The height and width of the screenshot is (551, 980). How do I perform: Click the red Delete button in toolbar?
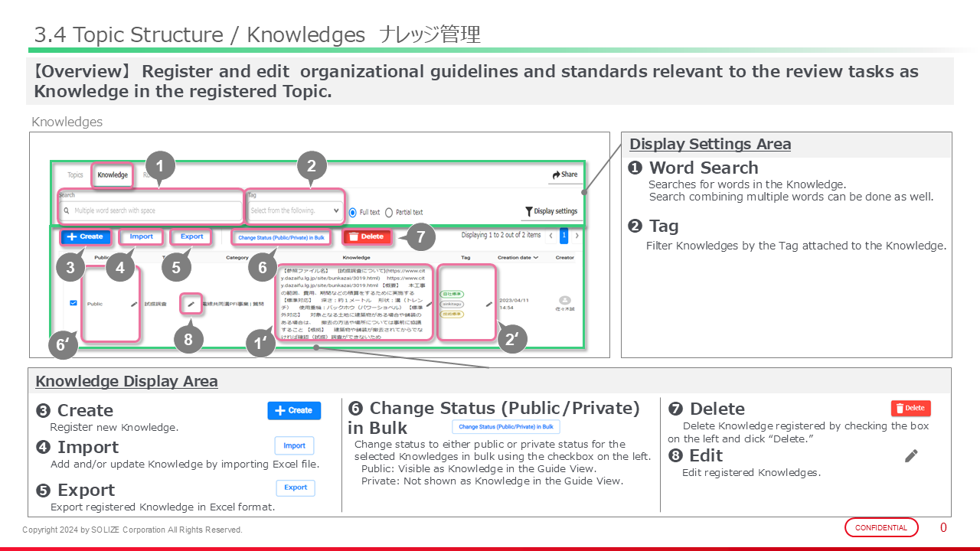coord(367,237)
